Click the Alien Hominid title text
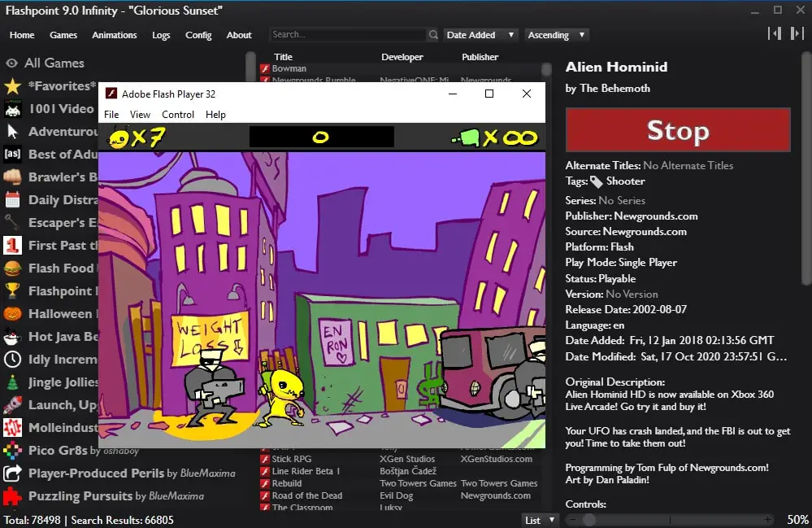The height and width of the screenshot is (528, 812). (616, 67)
